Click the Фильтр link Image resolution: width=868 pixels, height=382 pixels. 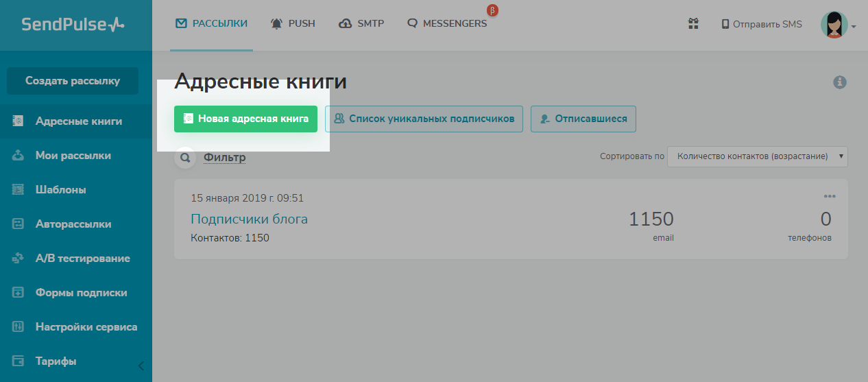pyautogui.click(x=225, y=158)
